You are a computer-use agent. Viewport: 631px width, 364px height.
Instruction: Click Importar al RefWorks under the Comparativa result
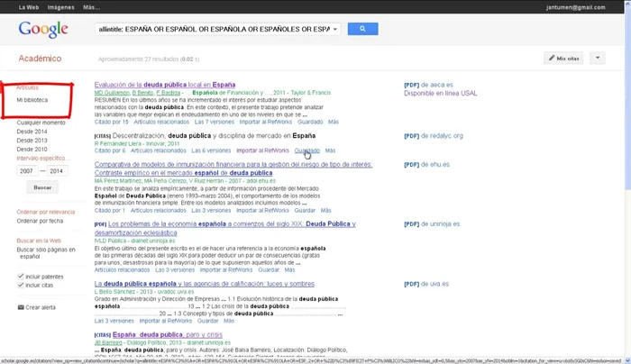(262, 210)
